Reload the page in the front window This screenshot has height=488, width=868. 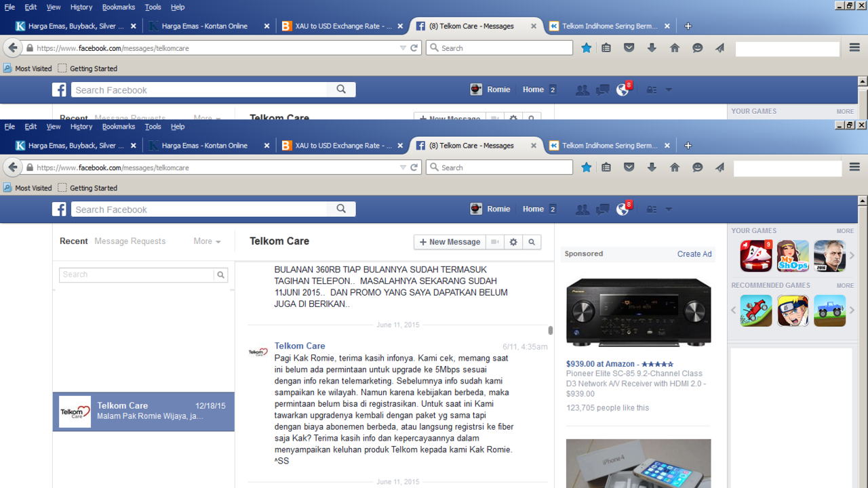(x=414, y=167)
